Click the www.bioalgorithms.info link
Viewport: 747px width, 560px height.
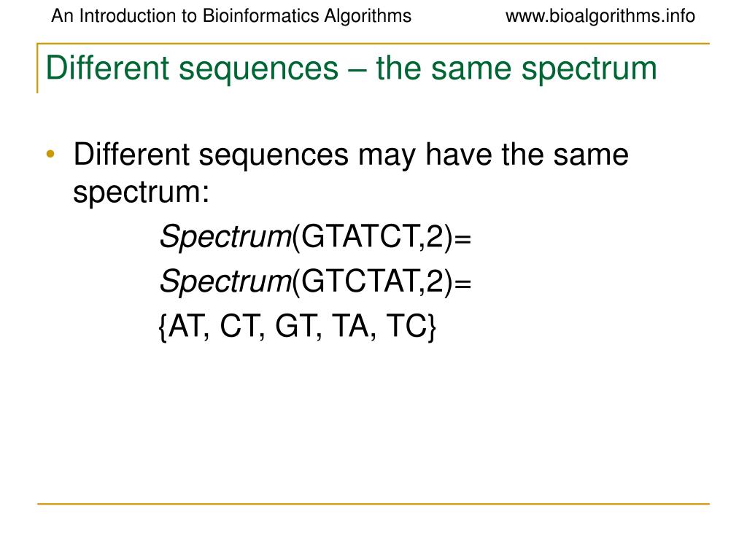click(600, 16)
